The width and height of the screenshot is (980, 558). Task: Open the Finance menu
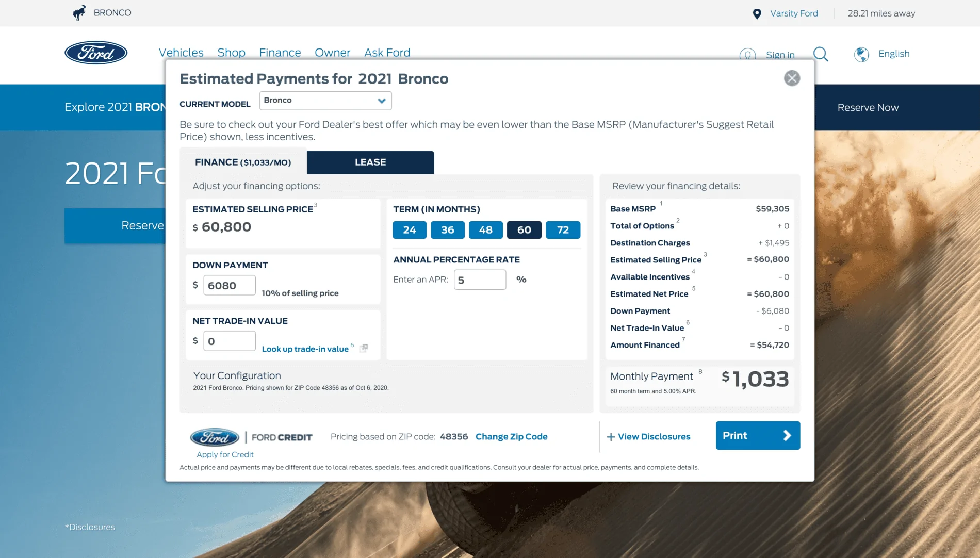point(280,53)
